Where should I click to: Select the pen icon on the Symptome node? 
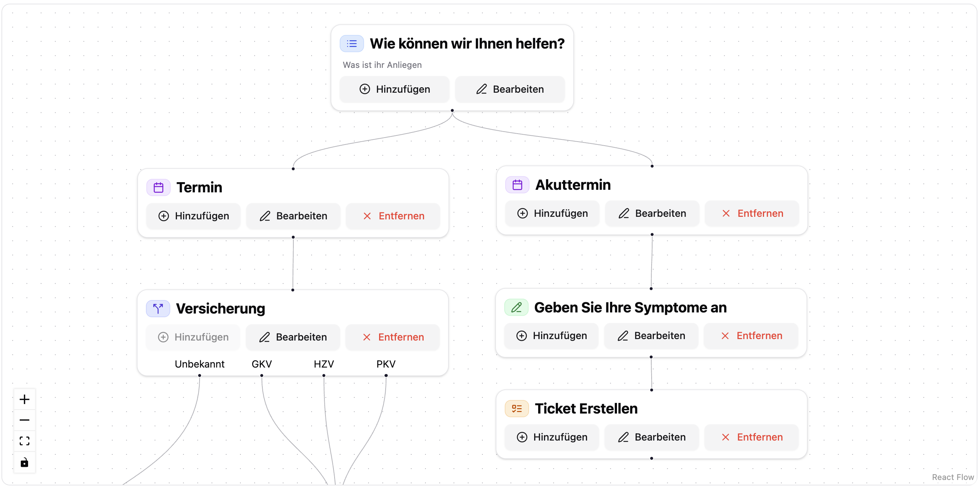click(x=516, y=307)
